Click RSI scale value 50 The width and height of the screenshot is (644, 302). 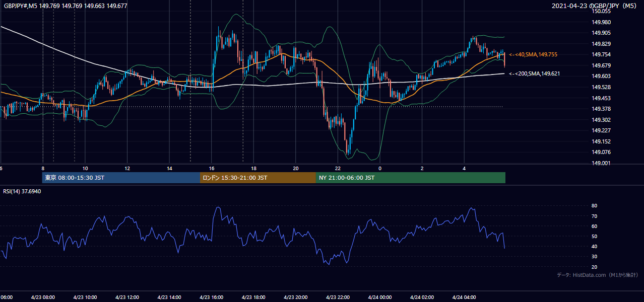tap(594, 236)
